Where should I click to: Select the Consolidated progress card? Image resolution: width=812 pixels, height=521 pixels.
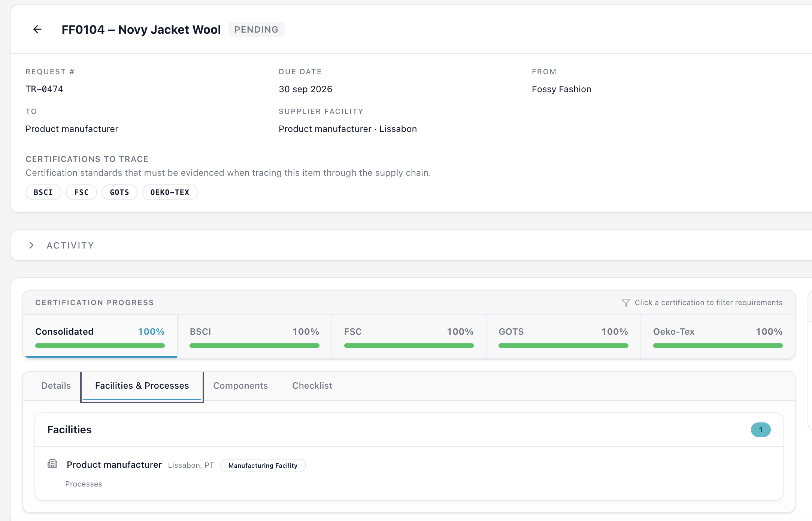coord(100,336)
